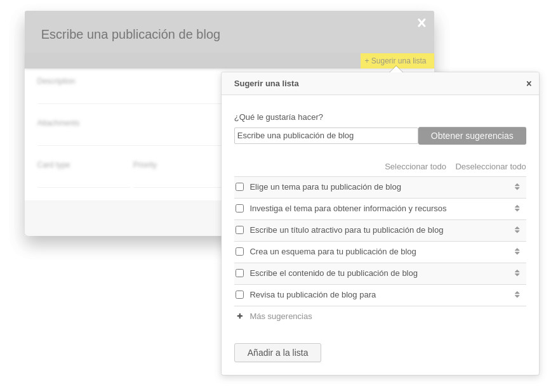
Task: Click the reorder icon beside "Elige un tema para tu publicación de blog"
Action: [x=517, y=186]
